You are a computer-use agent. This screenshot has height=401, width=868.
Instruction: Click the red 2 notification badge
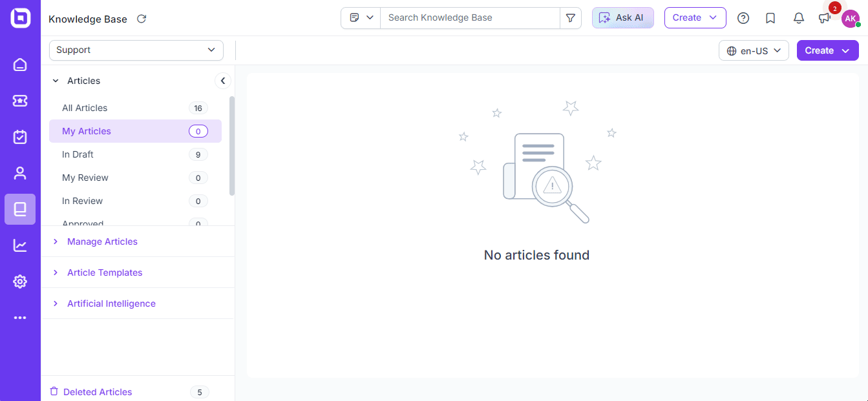(x=834, y=8)
